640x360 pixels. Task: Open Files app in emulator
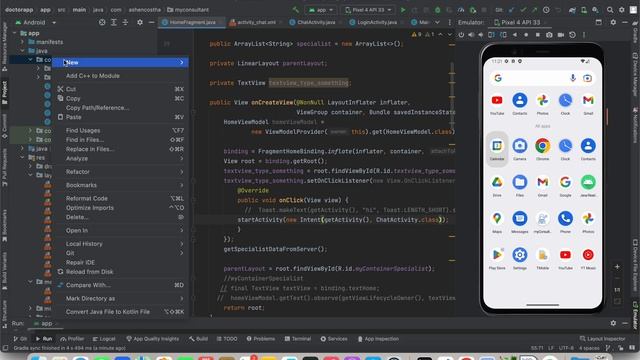pyautogui.click(x=520, y=185)
